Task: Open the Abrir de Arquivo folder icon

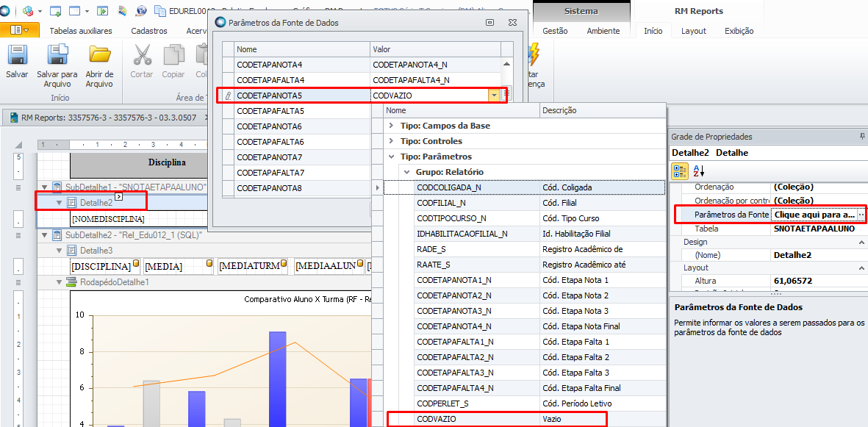Action: tap(100, 54)
